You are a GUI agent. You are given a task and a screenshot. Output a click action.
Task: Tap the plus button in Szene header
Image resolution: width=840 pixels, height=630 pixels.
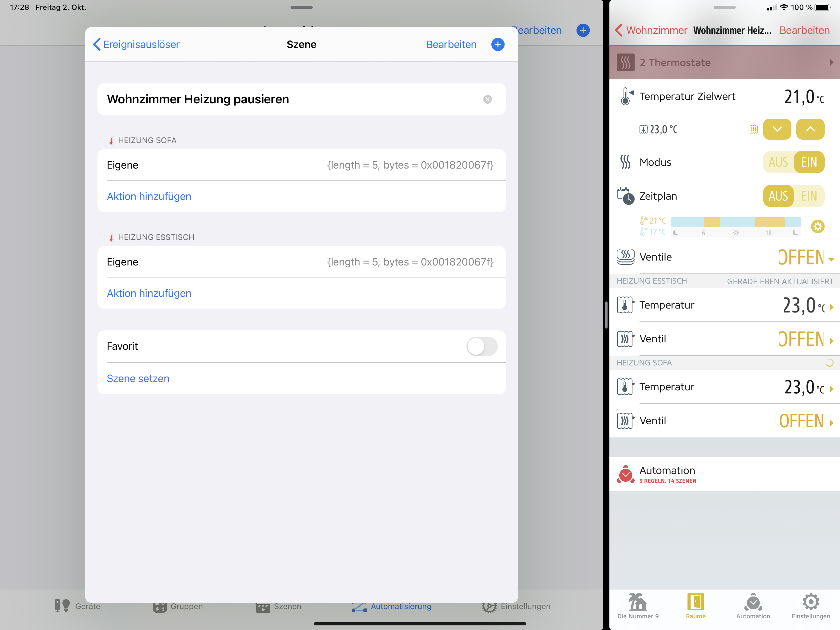(x=497, y=45)
